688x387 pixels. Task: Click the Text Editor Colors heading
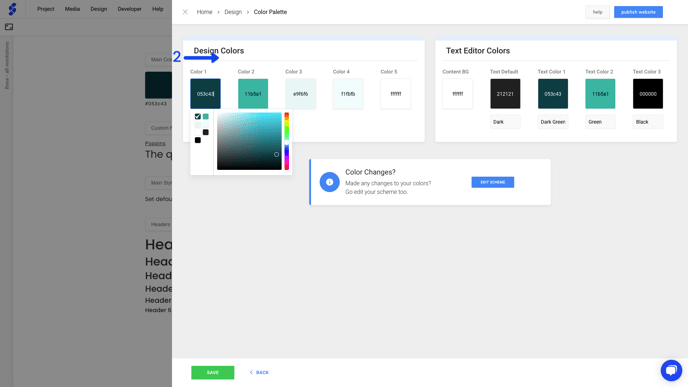pos(478,50)
